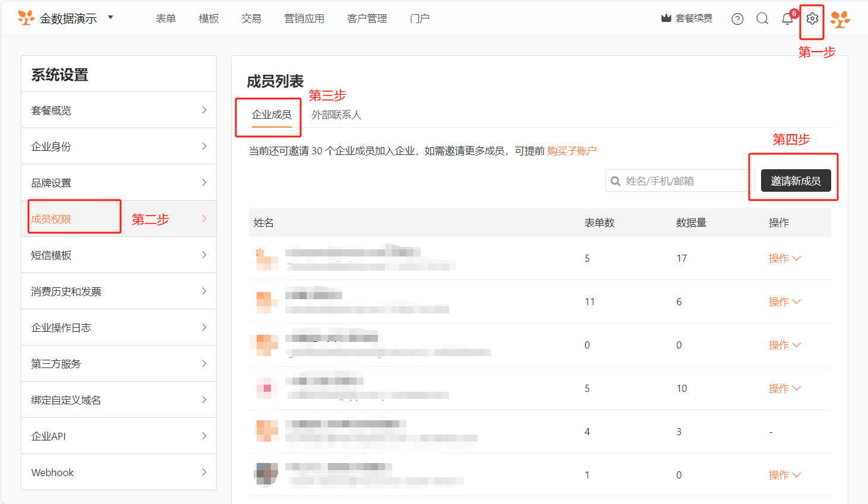The image size is (868, 504).
Task: Open the organization switcher dropdown arrow
Action: click(111, 18)
